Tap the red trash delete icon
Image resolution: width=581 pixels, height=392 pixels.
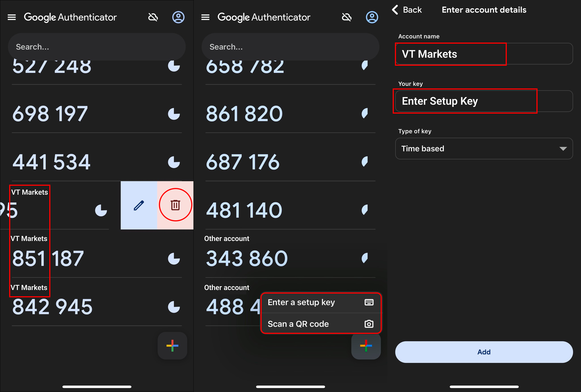click(175, 205)
